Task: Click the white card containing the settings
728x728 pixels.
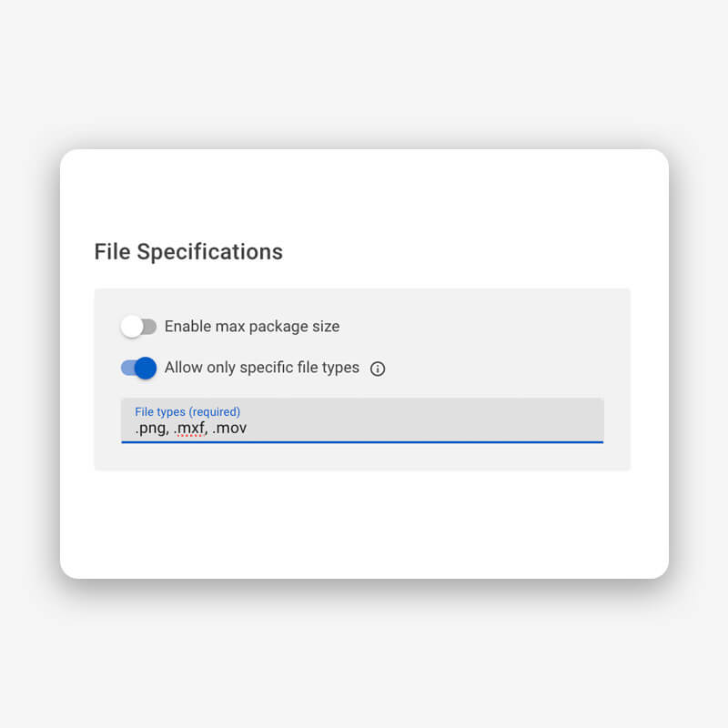Action: point(364,528)
